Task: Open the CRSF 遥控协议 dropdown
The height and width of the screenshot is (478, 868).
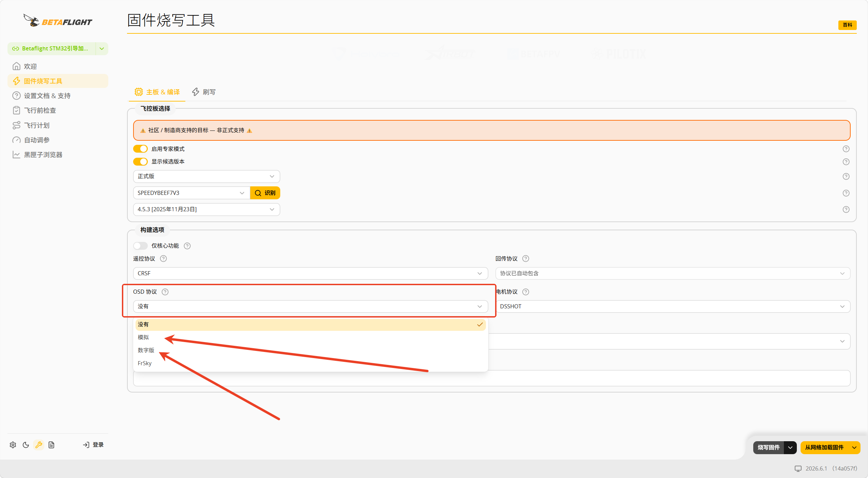Action: point(310,274)
